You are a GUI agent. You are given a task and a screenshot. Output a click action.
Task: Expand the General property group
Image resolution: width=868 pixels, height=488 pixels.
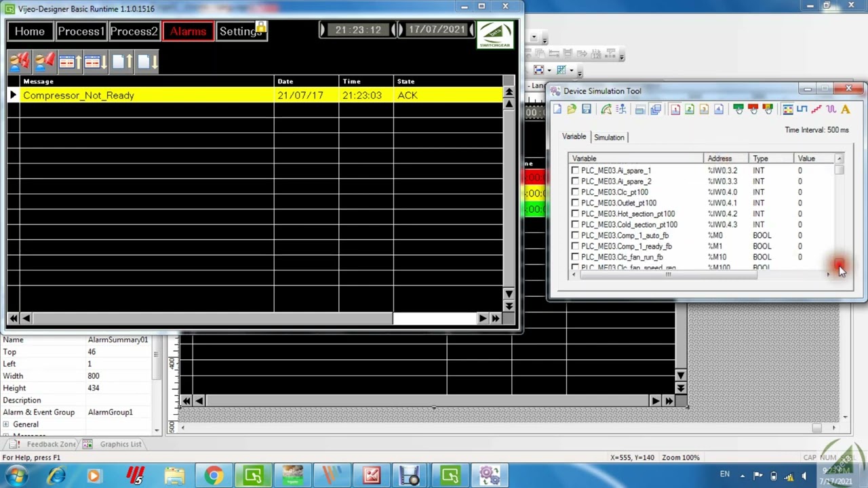6,424
